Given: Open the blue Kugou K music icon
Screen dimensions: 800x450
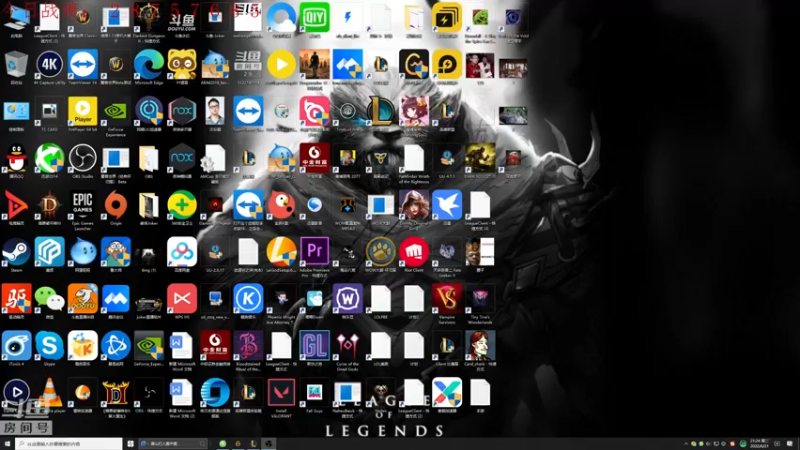Looking at the screenshot, I should tap(248, 299).
